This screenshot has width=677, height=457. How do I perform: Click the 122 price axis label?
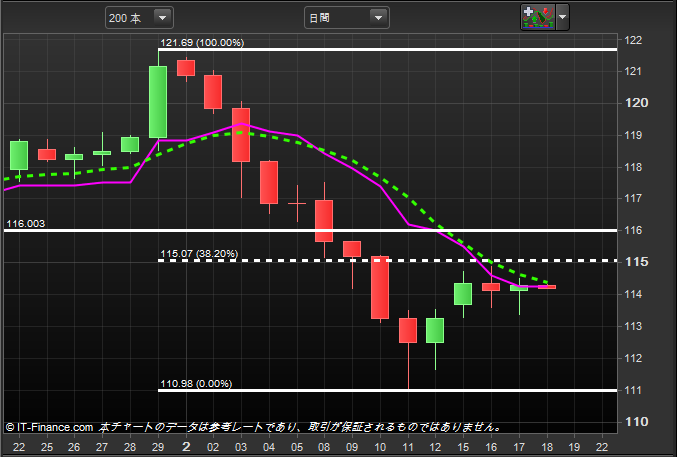tap(633, 40)
